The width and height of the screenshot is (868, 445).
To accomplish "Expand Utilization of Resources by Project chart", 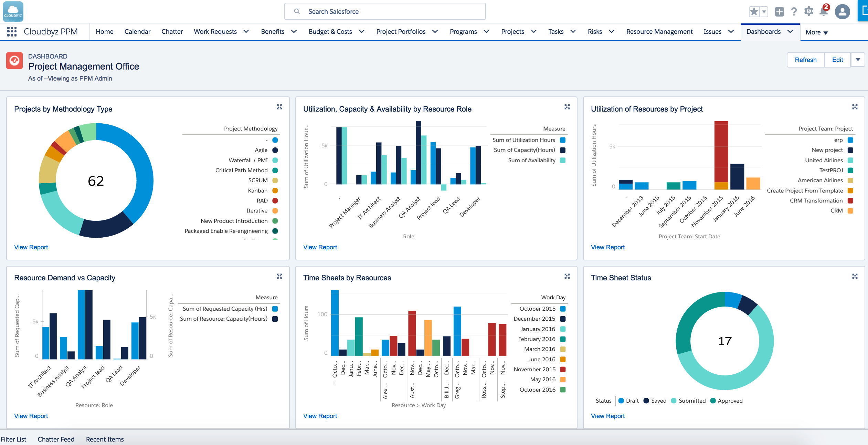I will (x=855, y=107).
